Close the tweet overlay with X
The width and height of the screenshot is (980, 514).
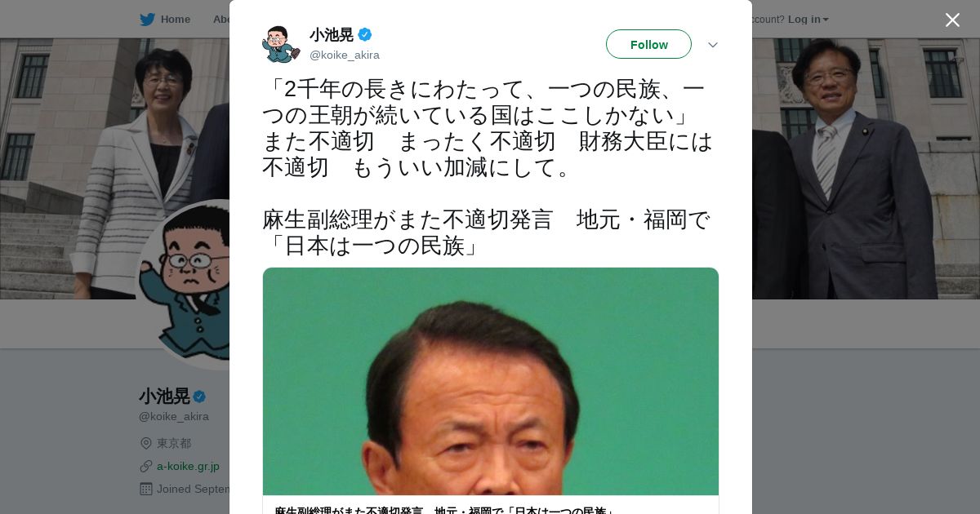952,20
